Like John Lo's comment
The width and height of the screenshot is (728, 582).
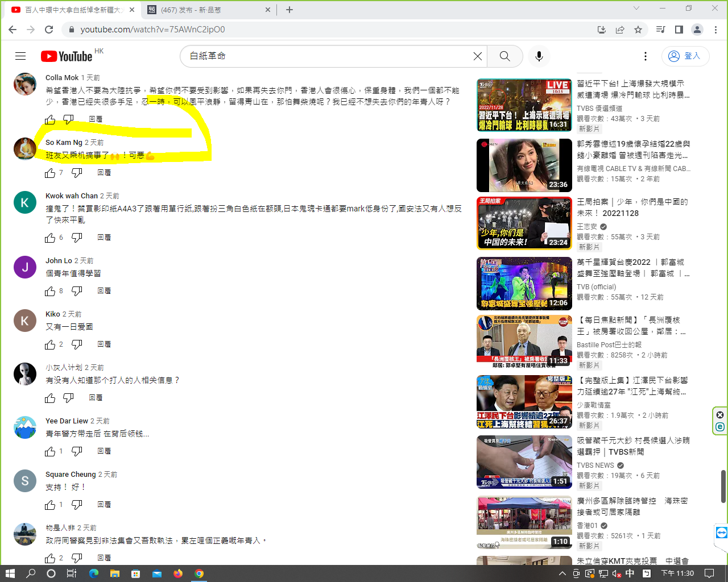(50, 291)
